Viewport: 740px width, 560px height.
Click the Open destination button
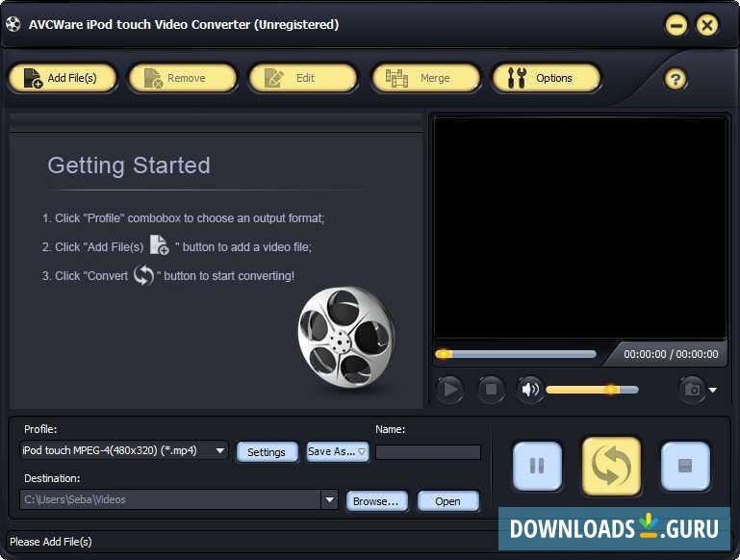click(447, 501)
